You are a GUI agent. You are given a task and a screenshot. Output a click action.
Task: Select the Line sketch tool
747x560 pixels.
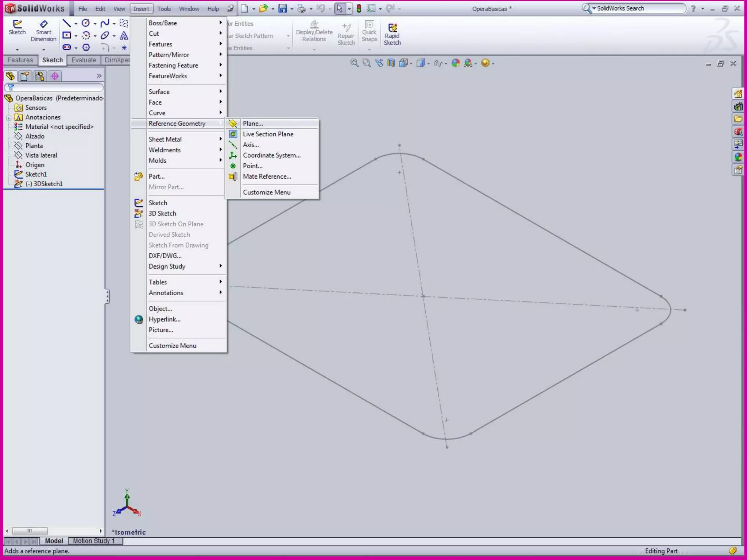click(x=66, y=24)
